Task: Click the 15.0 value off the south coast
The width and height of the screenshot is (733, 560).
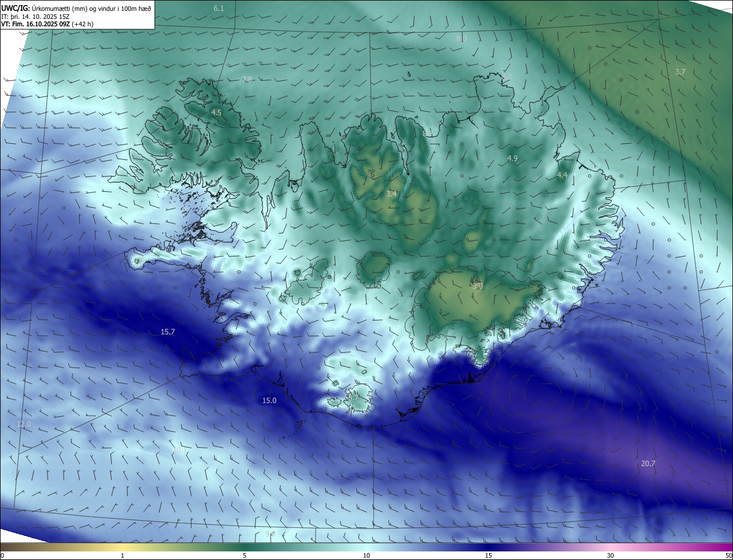Action: pyautogui.click(x=269, y=401)
